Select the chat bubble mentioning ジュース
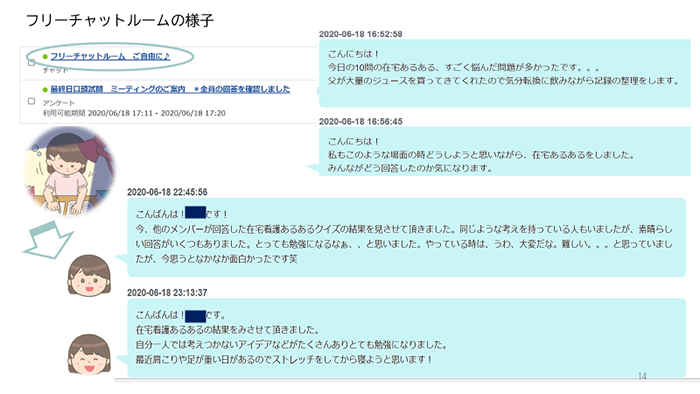The width and height of the screenshot is (700, 394). tap(505, 73)
